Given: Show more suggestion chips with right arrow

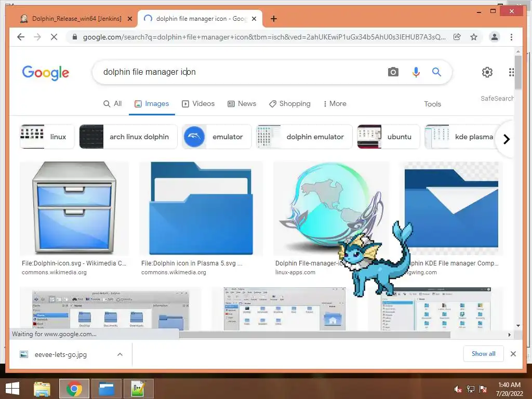Looking at the screenshot, I should 506,139.
